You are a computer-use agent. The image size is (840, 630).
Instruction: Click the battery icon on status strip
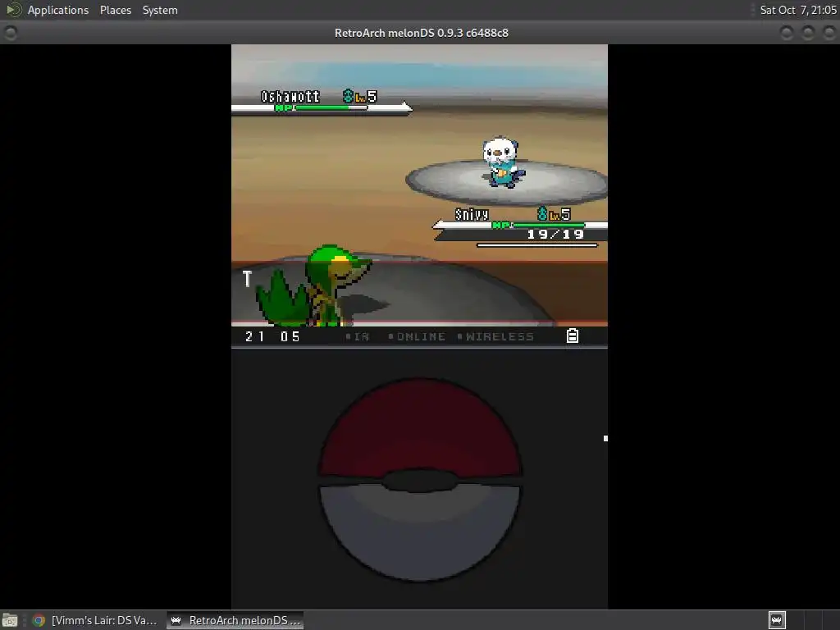[572, 336]
